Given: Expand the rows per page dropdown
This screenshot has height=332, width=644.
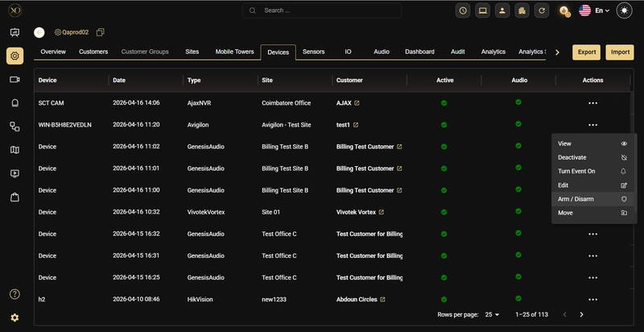Looking at the screenshot, I should tap(490, 314).
